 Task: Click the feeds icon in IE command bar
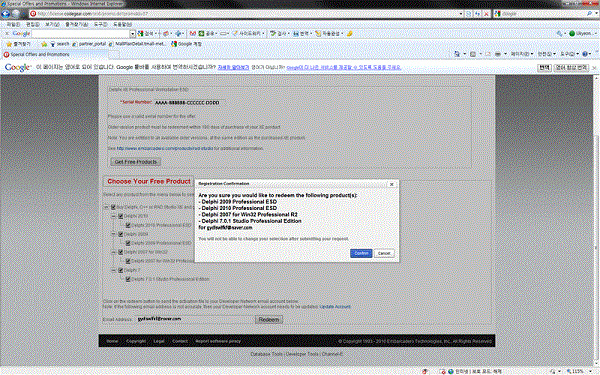tap(473, 54)
